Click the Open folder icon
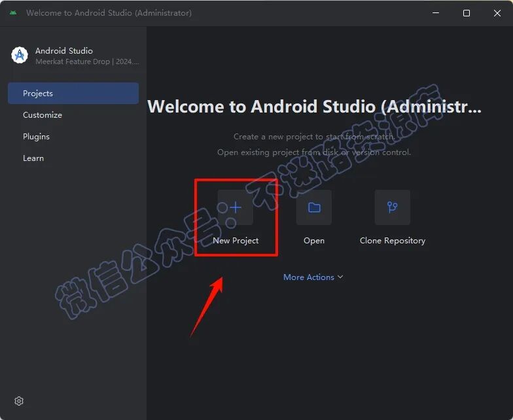513x420 pixels. coord(314,207)
